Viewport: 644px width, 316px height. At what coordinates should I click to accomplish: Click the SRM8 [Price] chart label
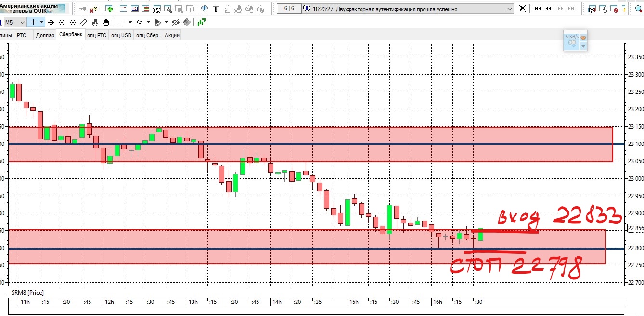27,292
